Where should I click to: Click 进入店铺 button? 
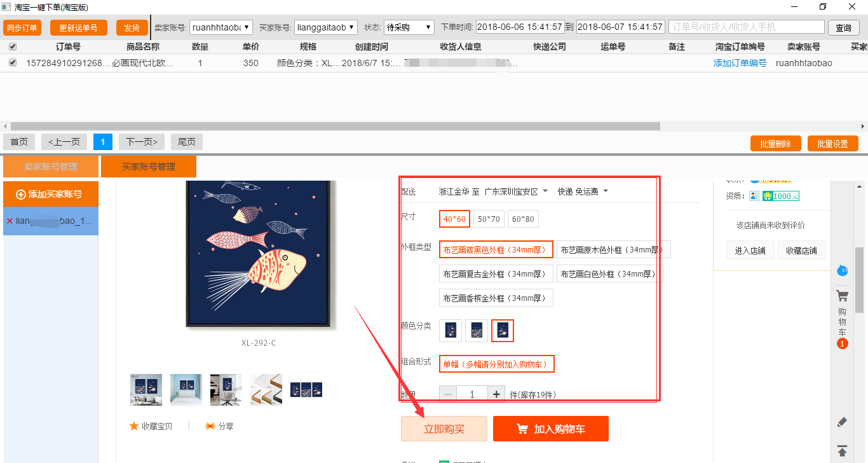[x=750, y=251]
